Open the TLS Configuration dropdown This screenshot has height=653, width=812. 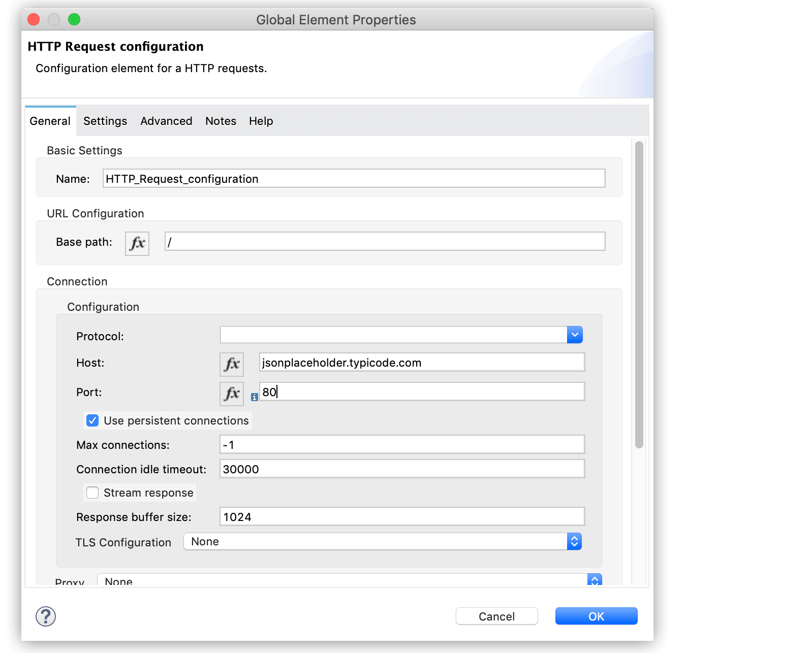[x=574, y=542]
